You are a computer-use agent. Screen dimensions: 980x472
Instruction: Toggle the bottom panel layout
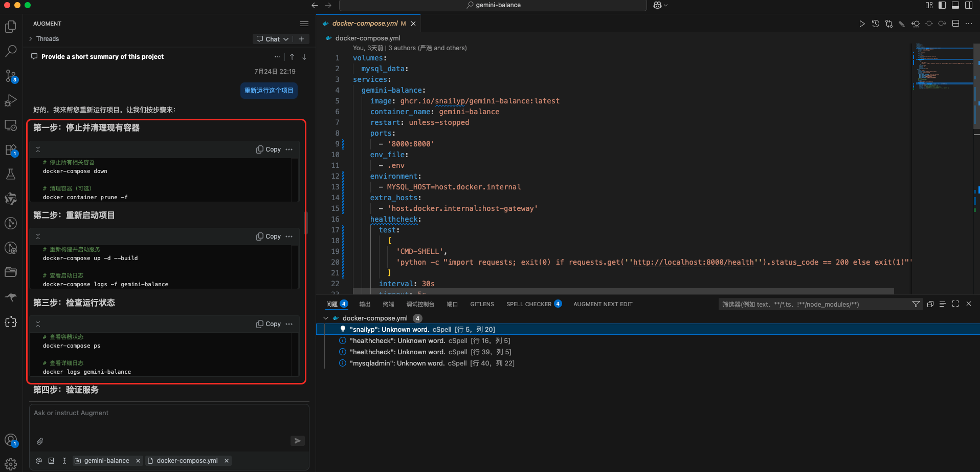pos(955,5)
